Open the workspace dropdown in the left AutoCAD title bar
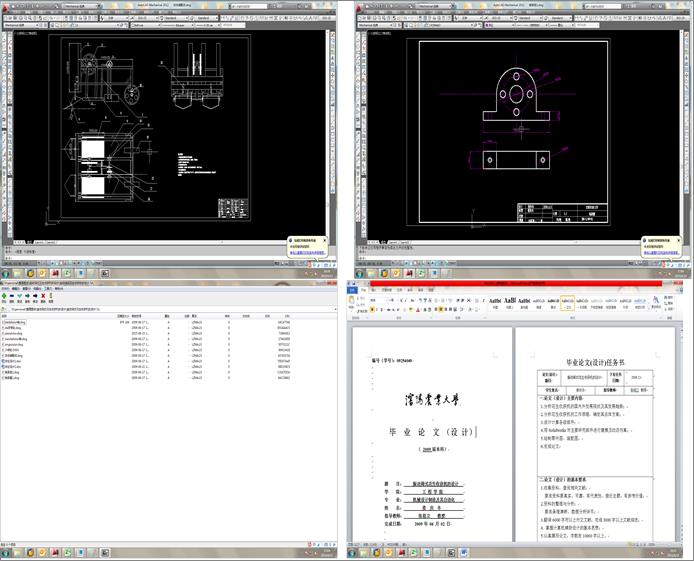The image size is (694, 561). point(81,6)
